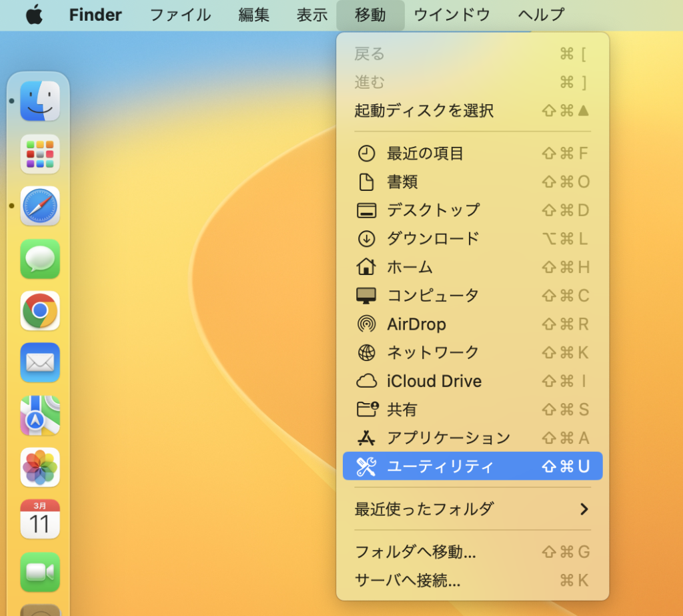Open Calendar showing 3月 11
The width and height of the screenshot is (683, 616).
click(x=40, y=519)
